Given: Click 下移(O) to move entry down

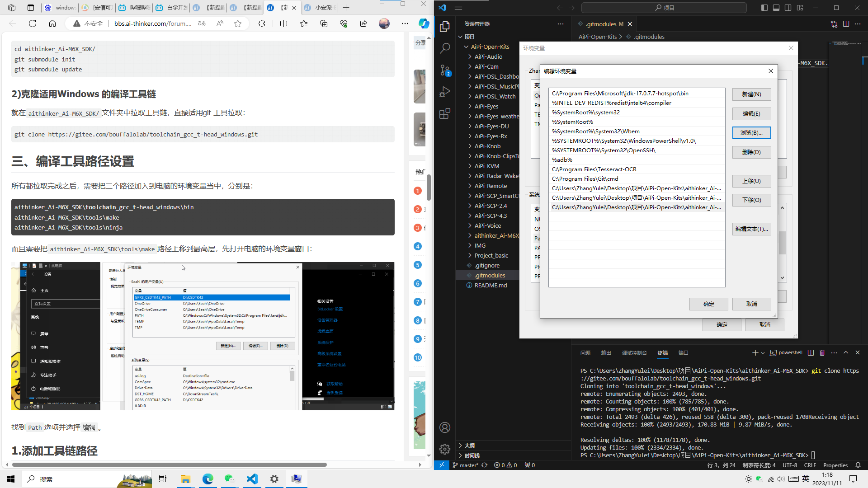Looking at the screenshot, I should click(x=751, y=200).
